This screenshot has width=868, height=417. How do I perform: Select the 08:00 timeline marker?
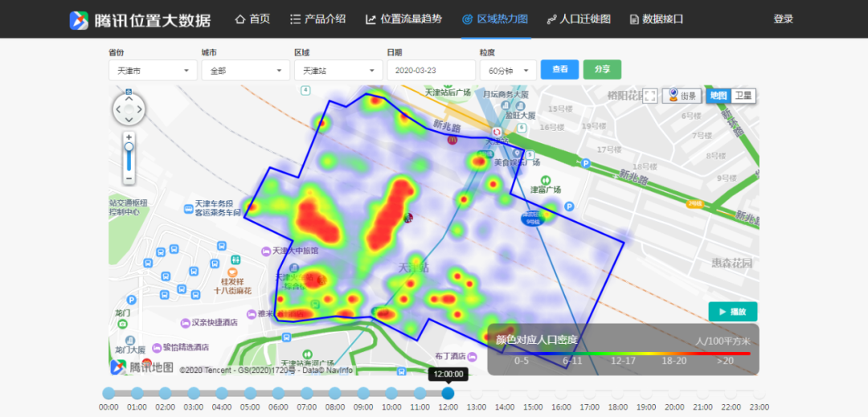[335, 393]
